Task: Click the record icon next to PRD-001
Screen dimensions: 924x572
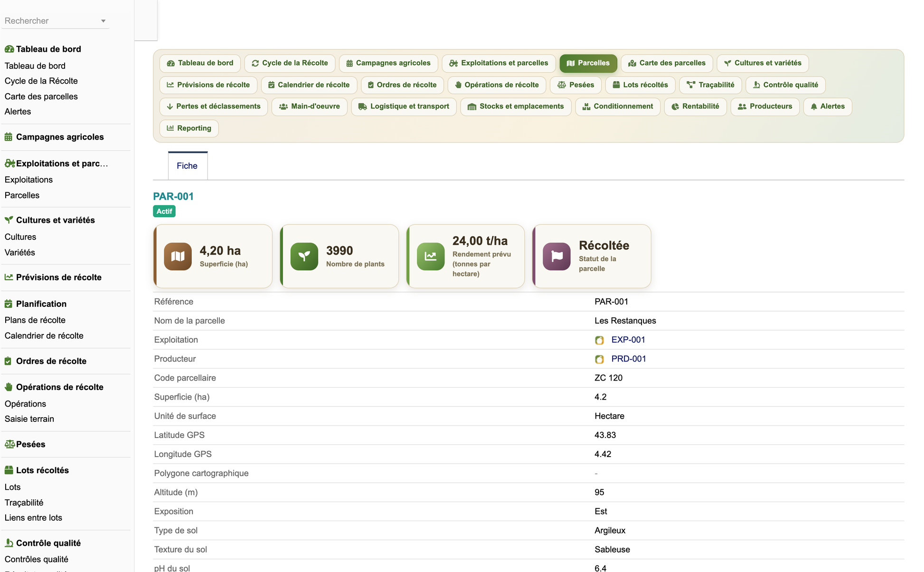Action: (599, 359)
